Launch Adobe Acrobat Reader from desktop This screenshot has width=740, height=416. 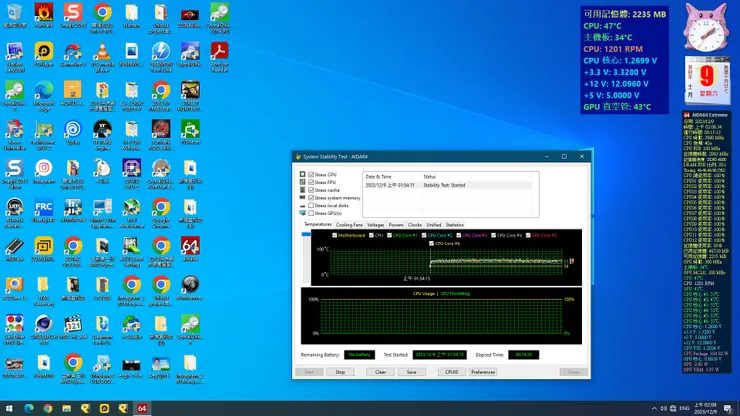pyautogui.click(x=219, y=52)
